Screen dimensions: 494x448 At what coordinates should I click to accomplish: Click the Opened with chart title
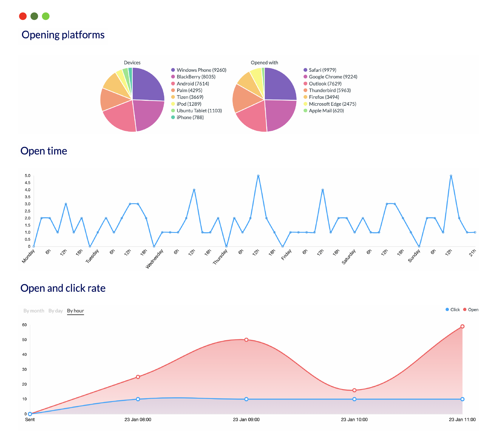tap(265, 63)
